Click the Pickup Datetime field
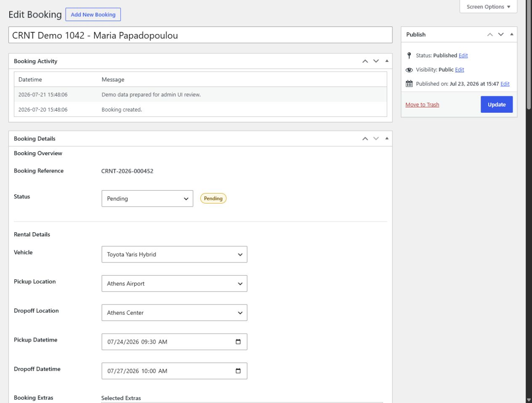The width and height of the screenshot is (532, 403). point(174,342)
